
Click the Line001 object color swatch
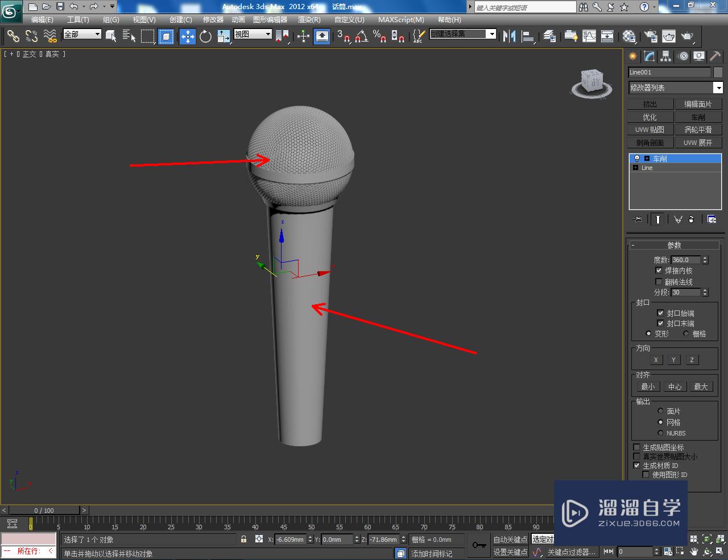point(718,72)
